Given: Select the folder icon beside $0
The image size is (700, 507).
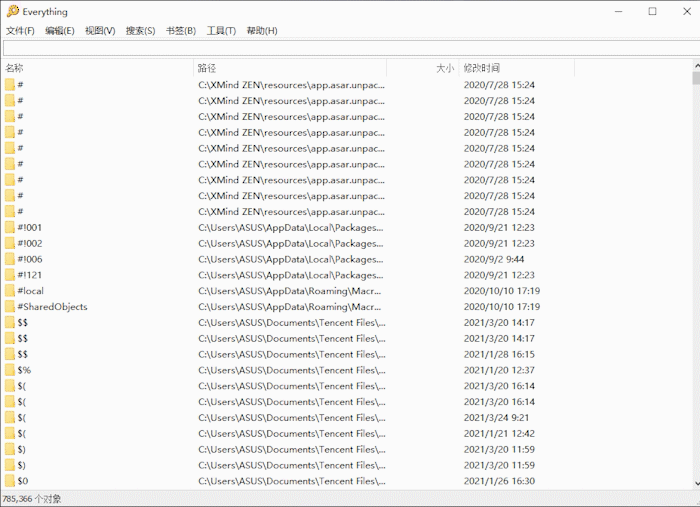Looking at the screenshot, I should tap(10, 481).
